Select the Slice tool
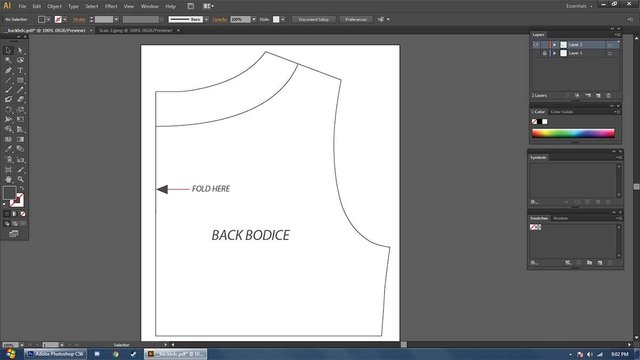 point(20,169)
